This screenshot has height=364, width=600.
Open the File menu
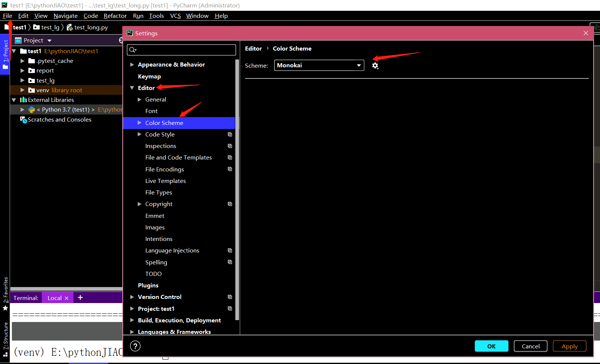7,16
